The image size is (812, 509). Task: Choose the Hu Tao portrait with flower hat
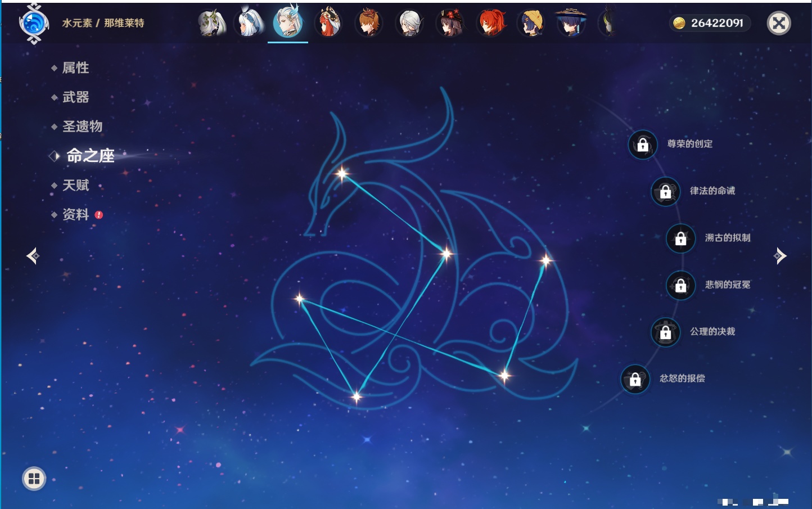450,23
